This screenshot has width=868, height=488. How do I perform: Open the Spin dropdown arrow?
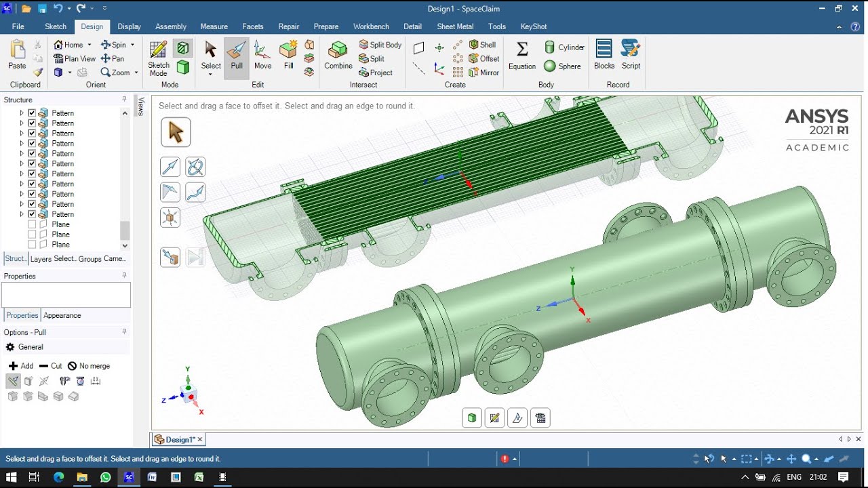pos(132,45)
